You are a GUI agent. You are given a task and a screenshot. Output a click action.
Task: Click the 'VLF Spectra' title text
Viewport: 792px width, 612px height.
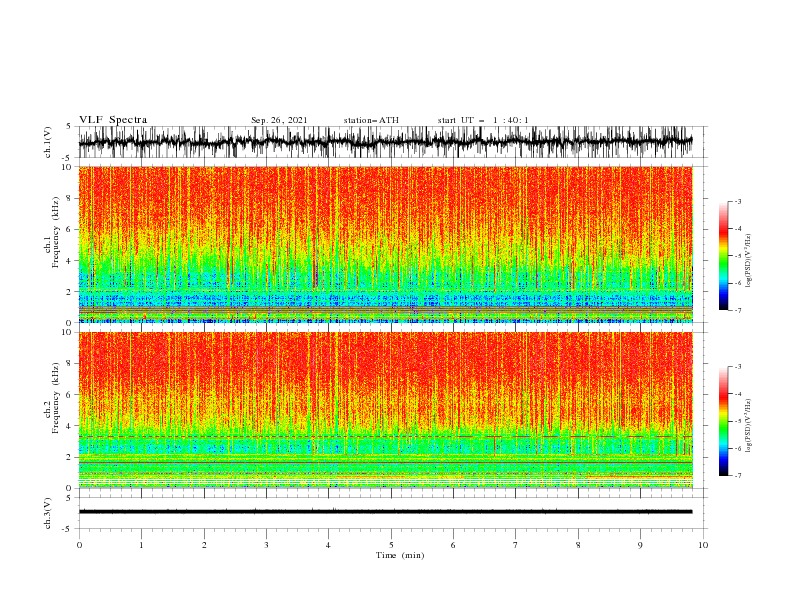(113, 120)
